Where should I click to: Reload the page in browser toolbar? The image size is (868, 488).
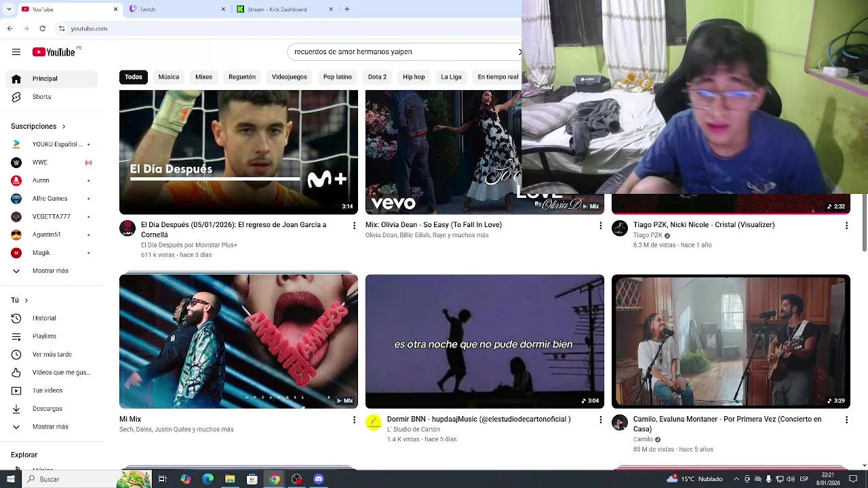pos(43,28)
